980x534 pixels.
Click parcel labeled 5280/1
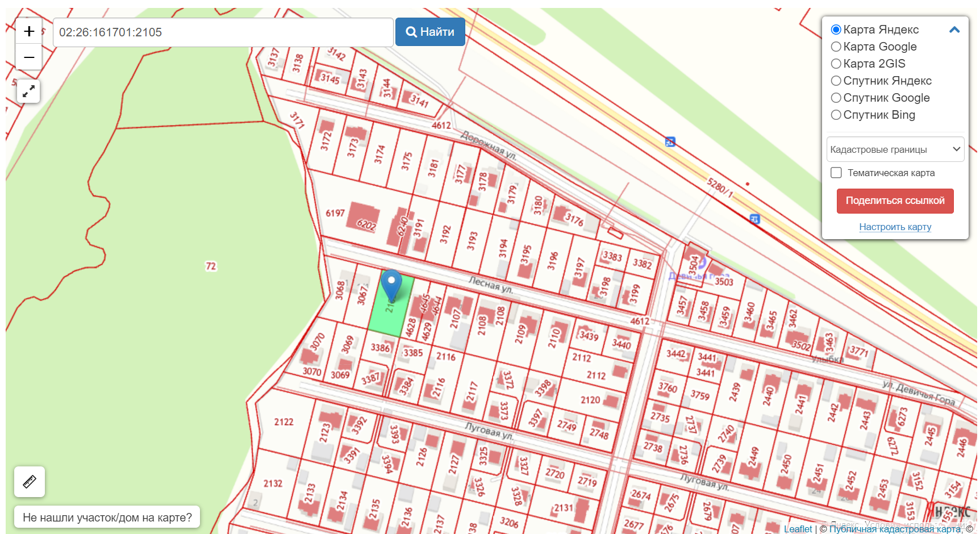720,187
